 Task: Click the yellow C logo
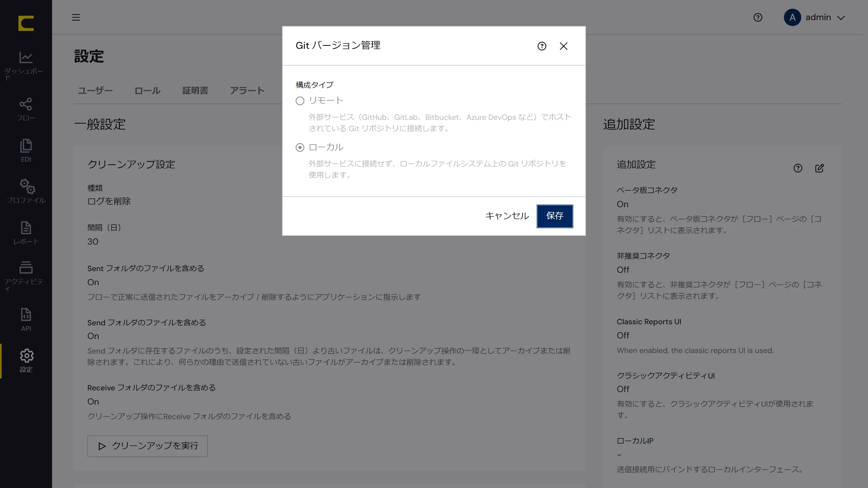pos(26,23)
